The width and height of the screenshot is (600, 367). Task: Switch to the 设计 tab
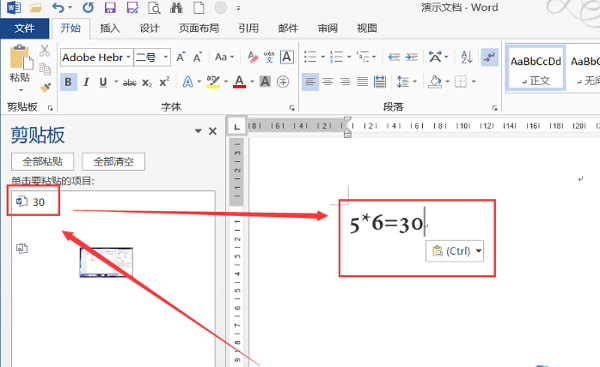click(x=149, y=28)
